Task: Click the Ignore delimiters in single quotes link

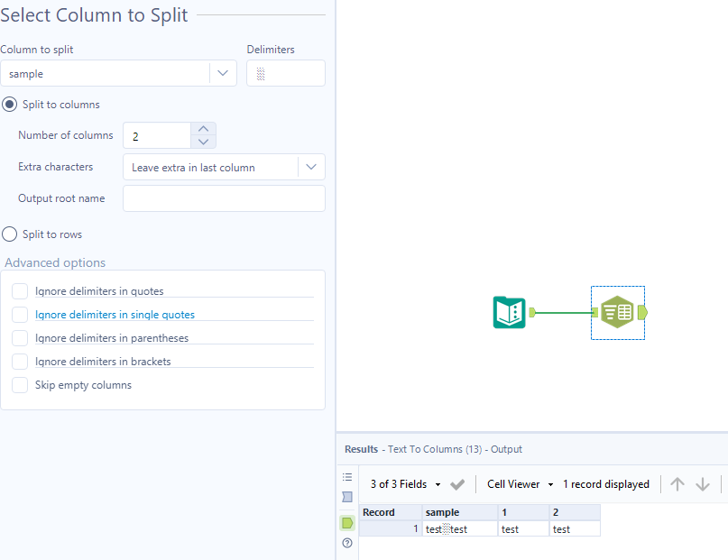Action: click(107, 314)
